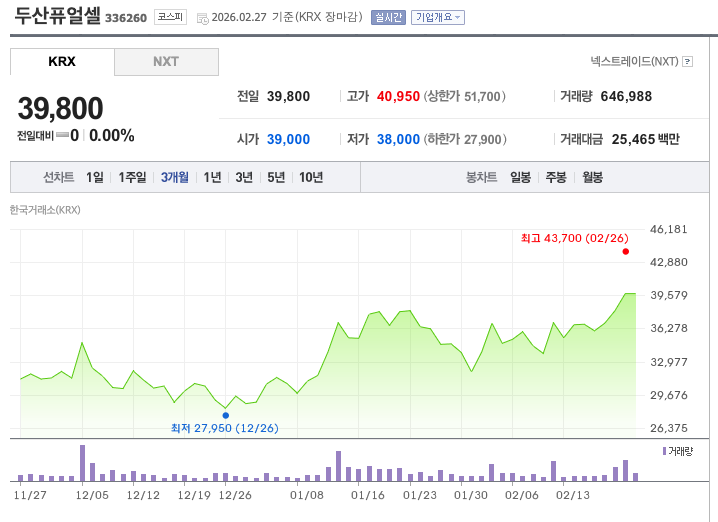The height and width of the screenshot is (522, 718).
Task: Select the 3개월 line chart
Action: click(174, 177)
